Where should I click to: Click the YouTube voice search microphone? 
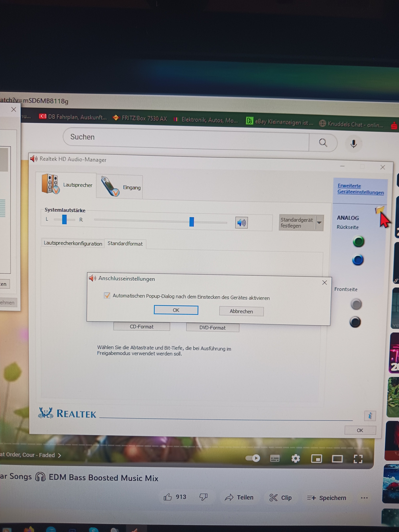(x=353, y=144)
